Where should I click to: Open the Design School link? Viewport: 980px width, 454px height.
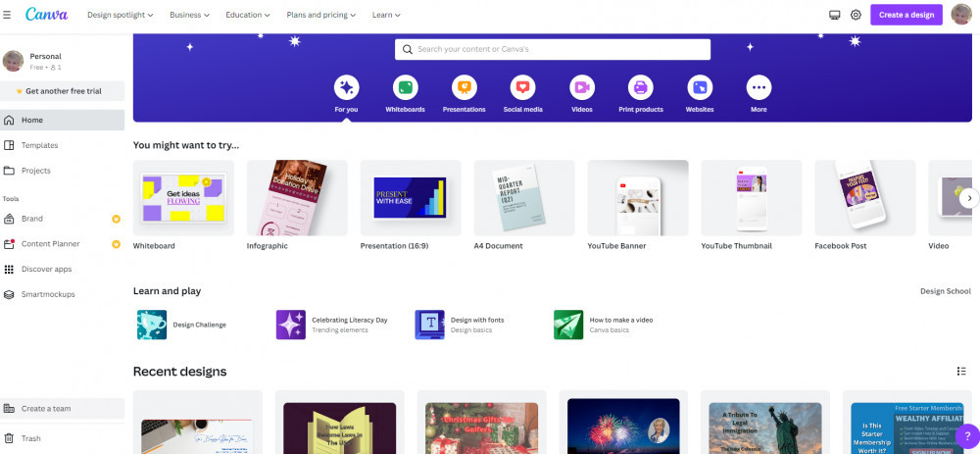click(946, 291)
